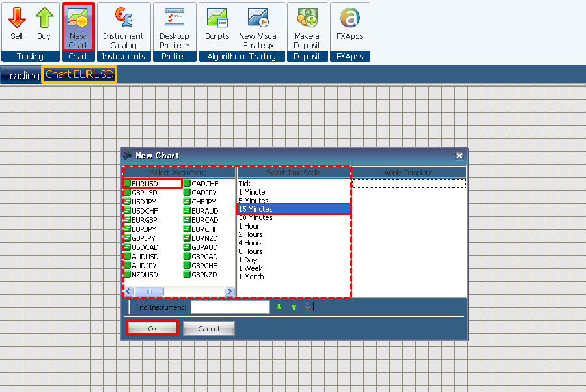The height and width of the screenshot is (392, 586).
Task: Switch to the Chart EURUSD tab
Action: 79,75
